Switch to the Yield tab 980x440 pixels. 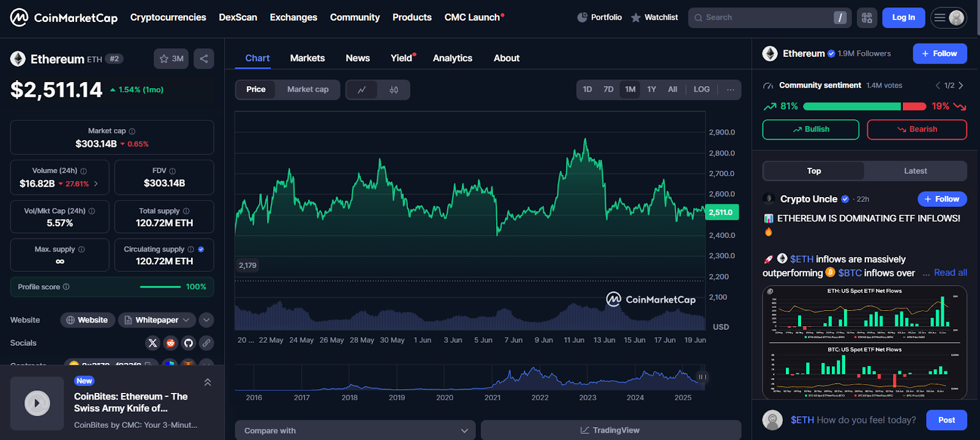(402, 58)
